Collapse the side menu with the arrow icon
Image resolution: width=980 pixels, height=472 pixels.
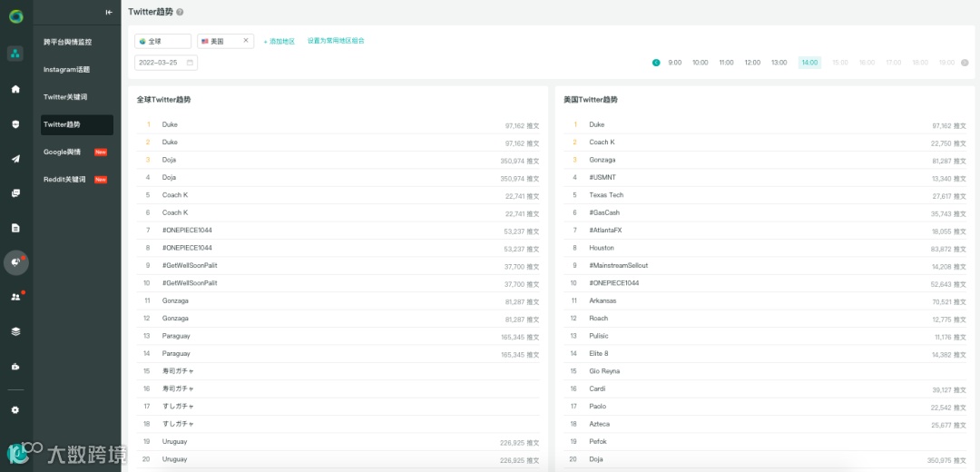point(110,12)
